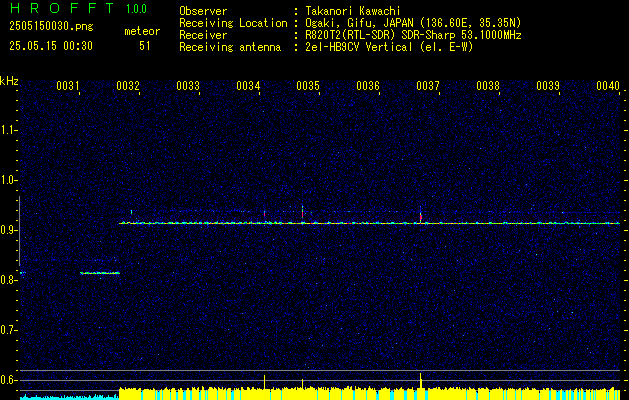Click the receiver R820T2(RTL-SDR) line
This screenshot has height=400, width=629.
click(x=414, y=35)
